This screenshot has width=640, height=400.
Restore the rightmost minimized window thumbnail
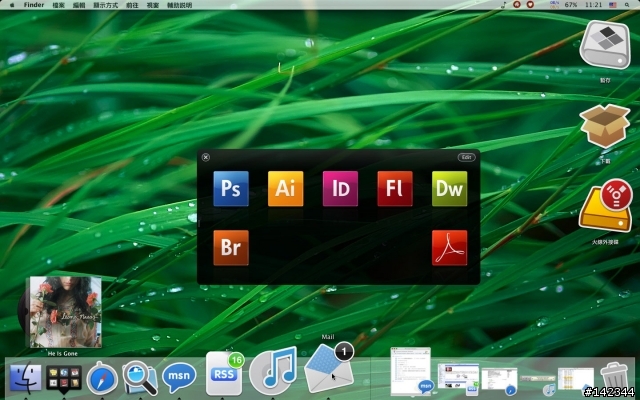pos(576,380)
